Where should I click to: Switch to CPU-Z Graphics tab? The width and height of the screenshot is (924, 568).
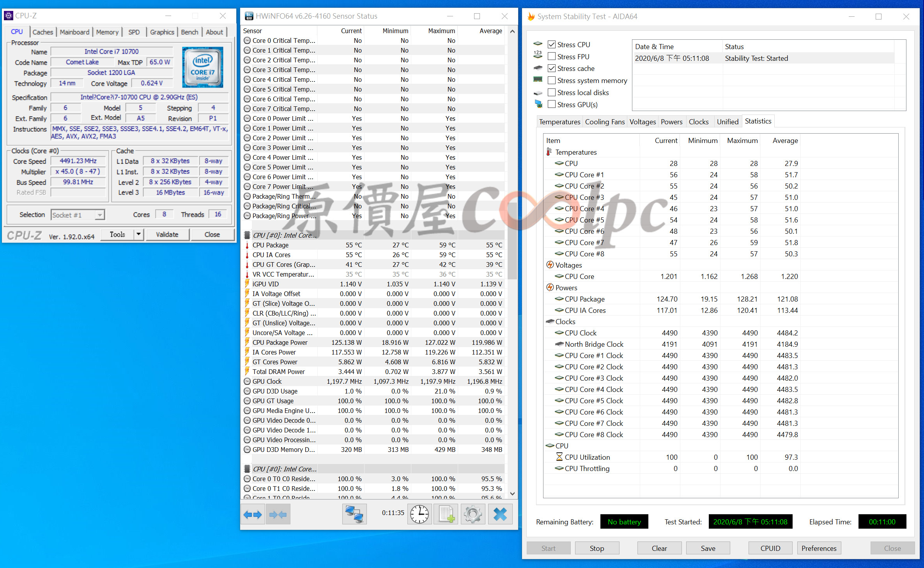(162, 32)
